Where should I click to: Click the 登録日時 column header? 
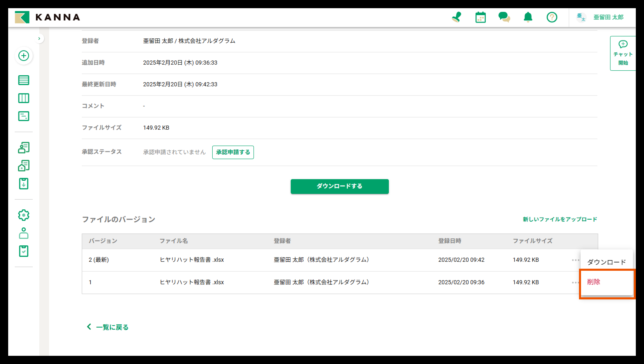pyautogui.click(x=450, y=241)
